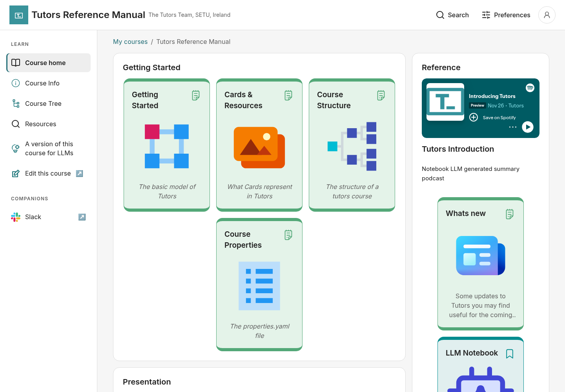Go to My courses breadcrumb link
The image size is (565, 392).
click(130, 42)
